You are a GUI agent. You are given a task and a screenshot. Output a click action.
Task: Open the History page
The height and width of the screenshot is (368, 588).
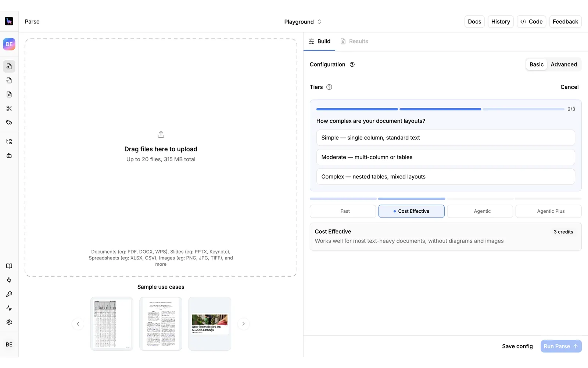(501, 22)
